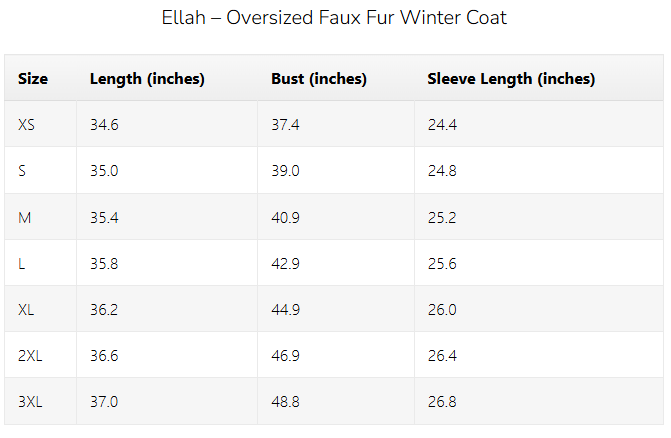Click the Bust (inches) column header
Image resolution: width=671 pixels, height=438 pixels.
point(319,79)
